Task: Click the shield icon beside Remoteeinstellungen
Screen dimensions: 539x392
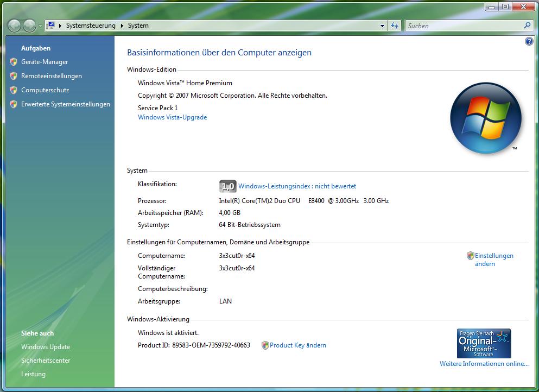Action: pos(14,76)
